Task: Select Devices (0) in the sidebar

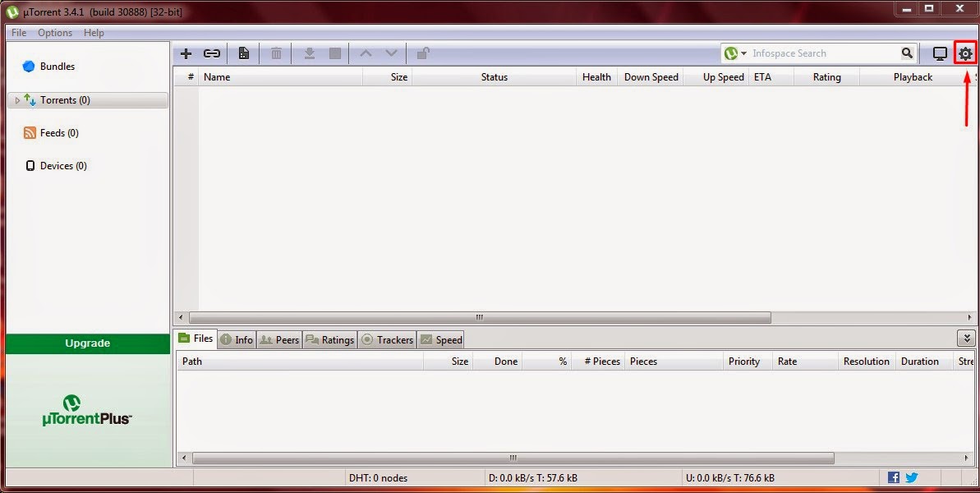Action: (56, 166)
